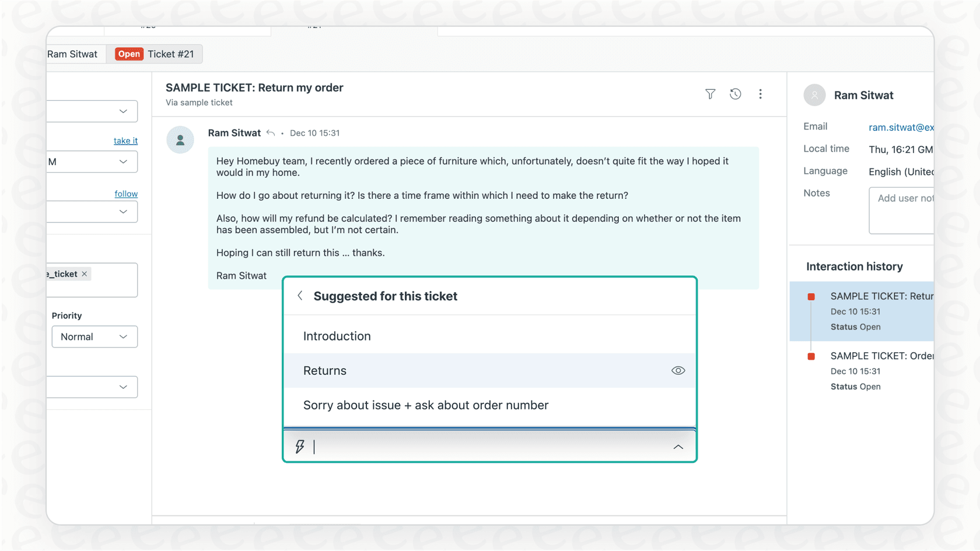Open the Priority dropdown showing Normal

point(94,336)
